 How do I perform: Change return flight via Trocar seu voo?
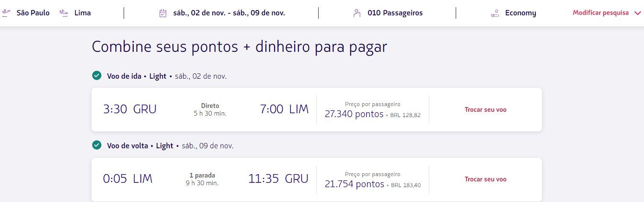(485, 179)
